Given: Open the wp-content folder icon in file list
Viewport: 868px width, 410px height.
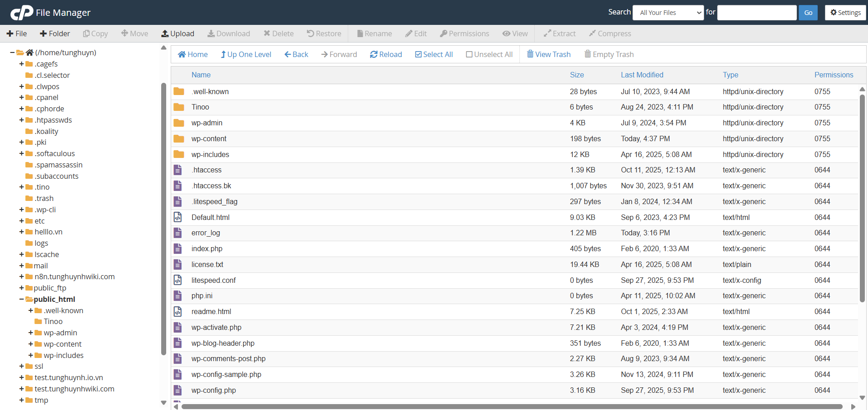Looking at the screenshot, I should (179, 138).
